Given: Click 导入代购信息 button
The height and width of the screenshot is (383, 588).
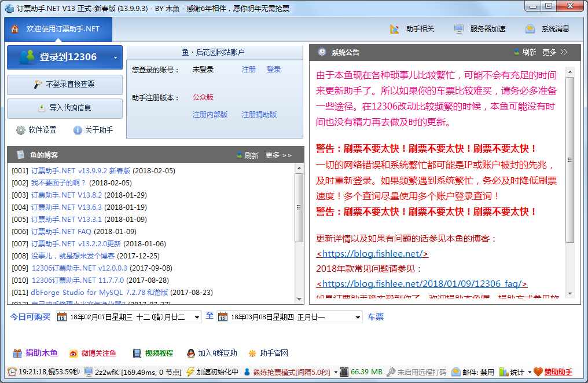Looking at the screenshot, I should [64, 108].
